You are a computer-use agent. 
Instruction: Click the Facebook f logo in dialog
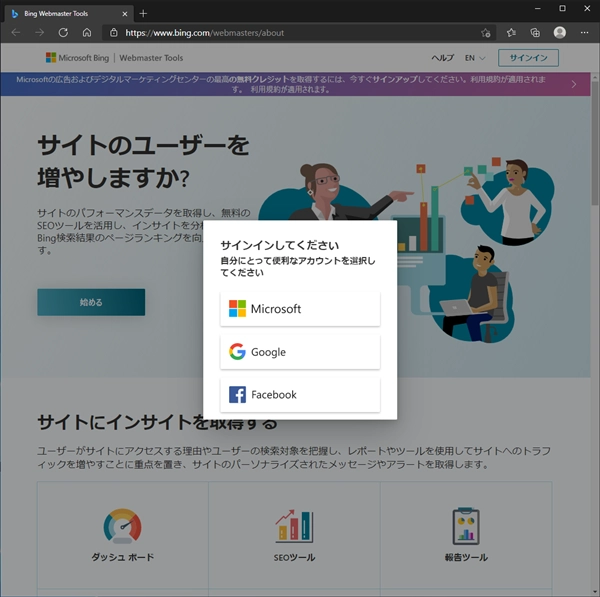237,395
